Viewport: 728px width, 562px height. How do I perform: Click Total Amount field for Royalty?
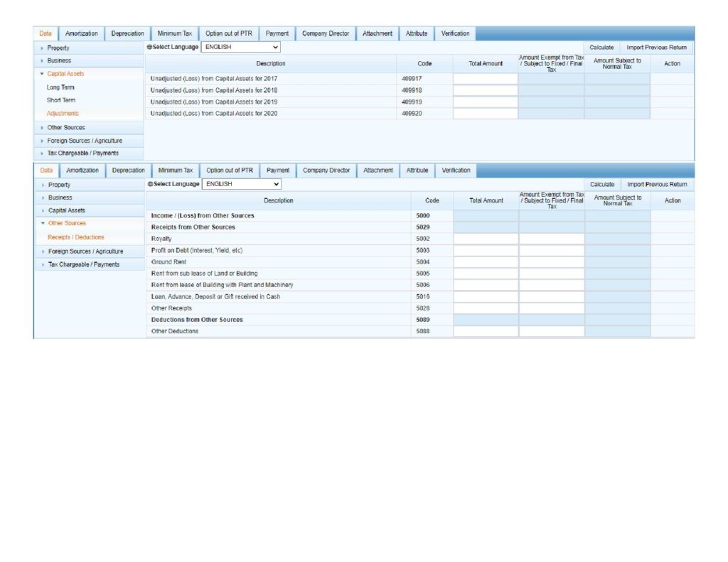[486, 239]
